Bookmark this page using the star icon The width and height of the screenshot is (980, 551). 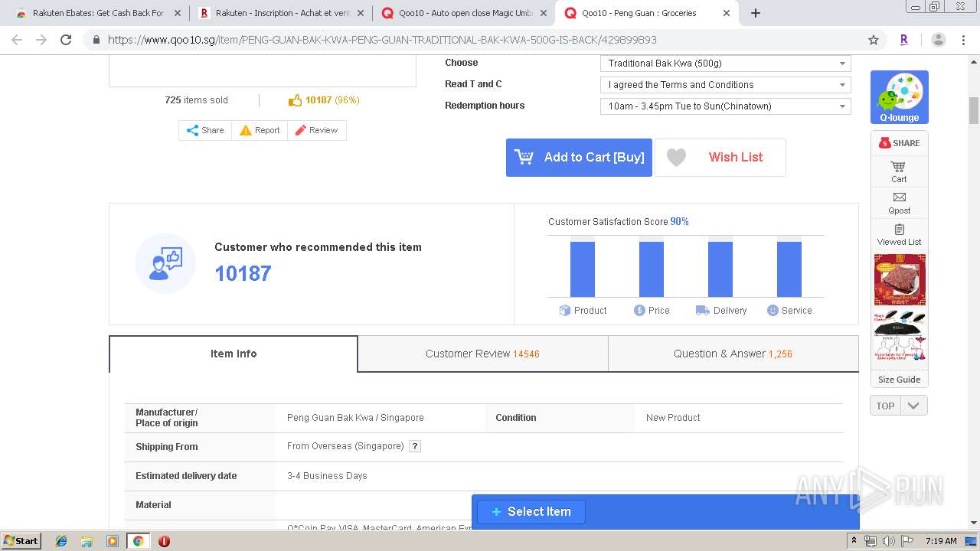874,40
